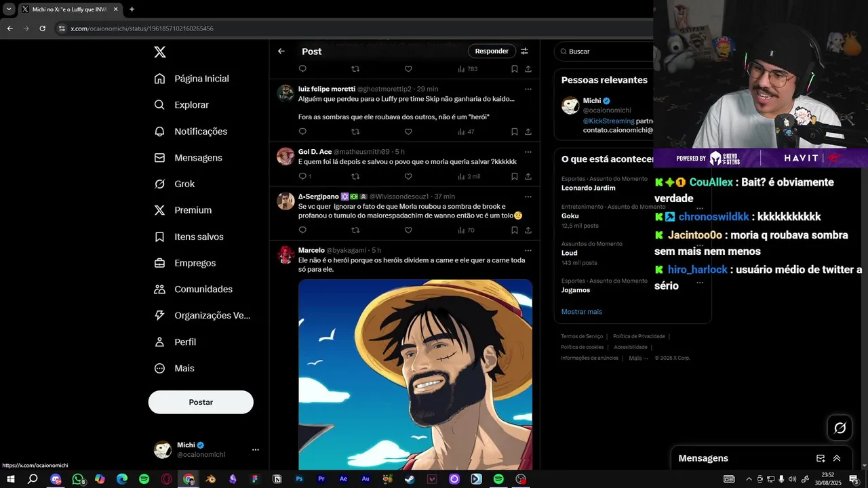Open more options on Marcelo's comment
The height and width of the screenshot is (488, 868).
[x=528, y=250]
